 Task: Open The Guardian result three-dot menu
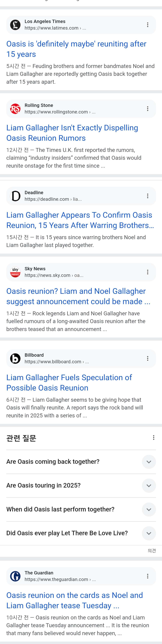(148, 576)
